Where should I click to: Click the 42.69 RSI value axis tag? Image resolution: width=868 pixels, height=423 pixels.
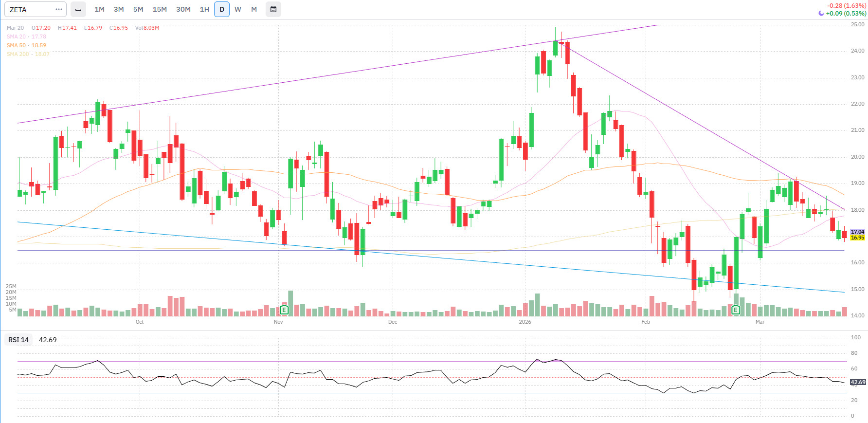(857, 382)
